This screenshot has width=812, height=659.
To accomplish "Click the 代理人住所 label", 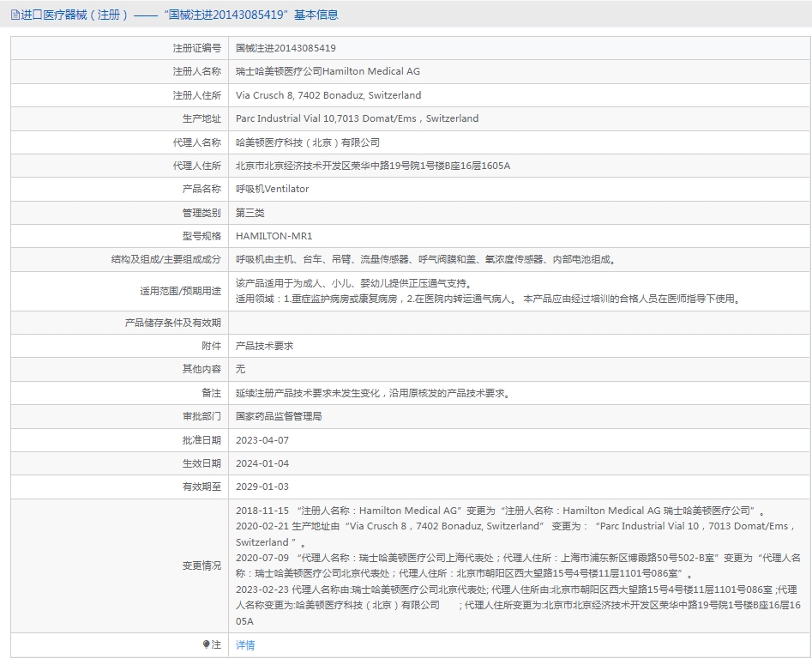I will (x=197, y=166).
